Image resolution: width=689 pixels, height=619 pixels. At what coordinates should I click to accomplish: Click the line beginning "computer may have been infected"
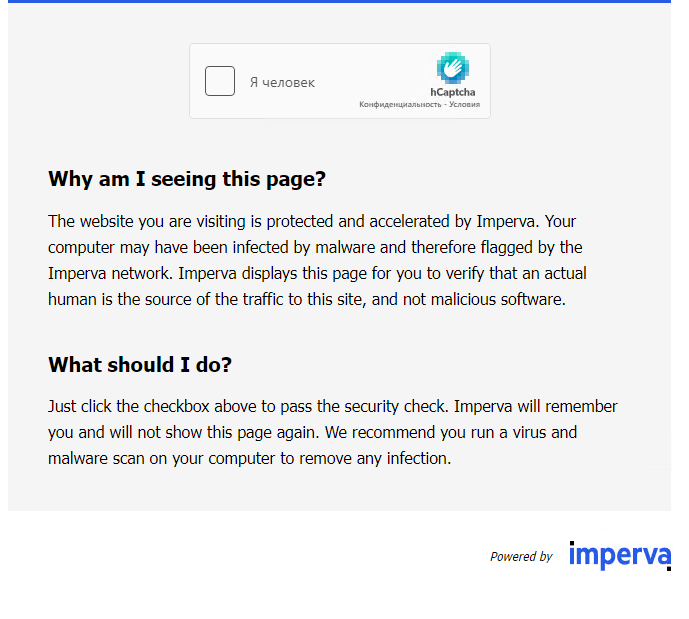click(315, 247)
